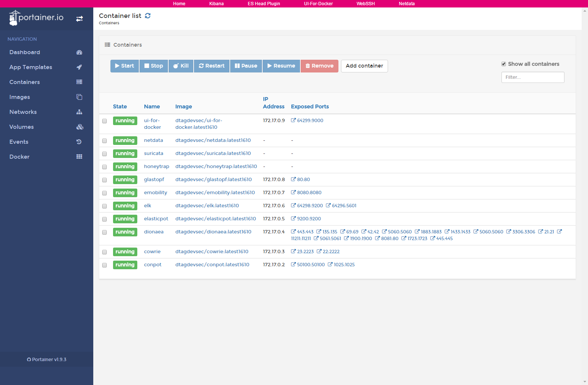Click the external link icon for port 443:443
588x385 pixels.
293,232
